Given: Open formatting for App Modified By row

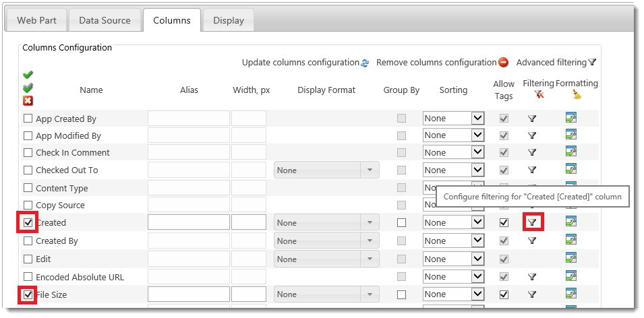Looking at the screenshot, I should pyautogui.click(x=571, y=134).
